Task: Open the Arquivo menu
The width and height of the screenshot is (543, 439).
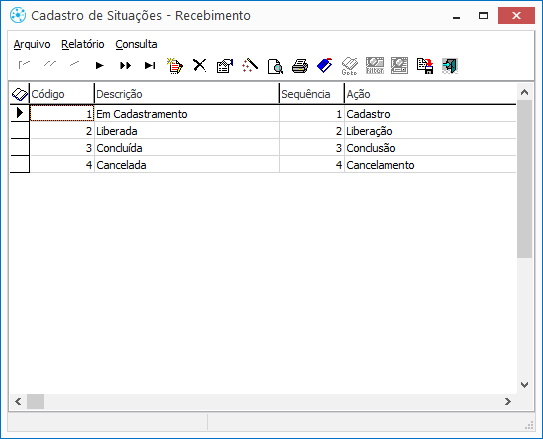Action: [x=32, y=44]
